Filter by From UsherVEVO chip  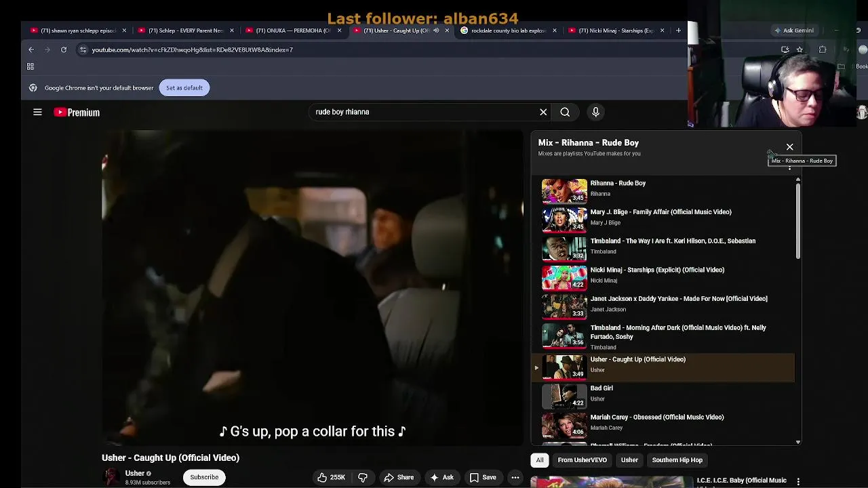click(582, 460)
